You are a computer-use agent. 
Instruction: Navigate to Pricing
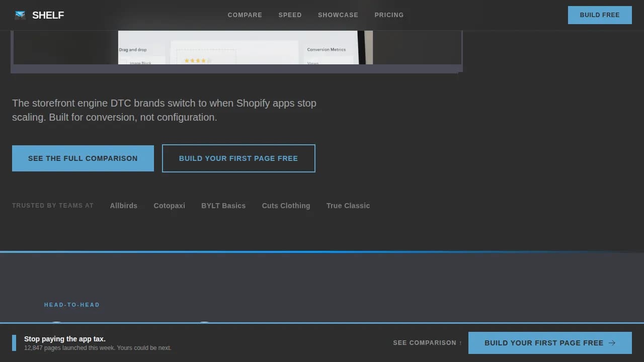coord(389,15)
